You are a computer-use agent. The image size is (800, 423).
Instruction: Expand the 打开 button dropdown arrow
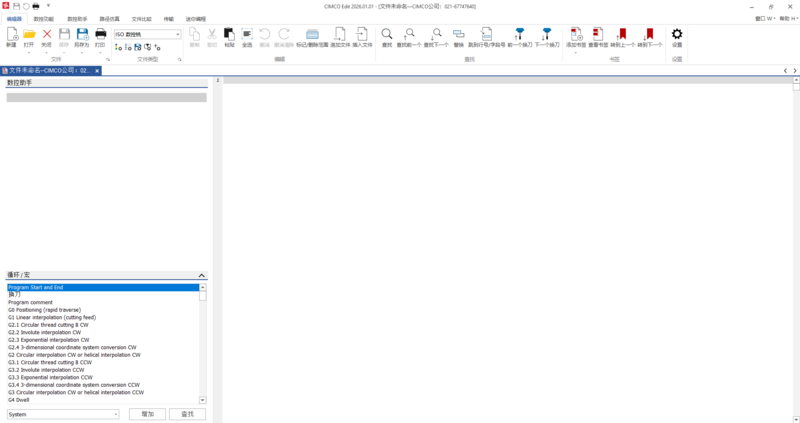coord(29,53)
